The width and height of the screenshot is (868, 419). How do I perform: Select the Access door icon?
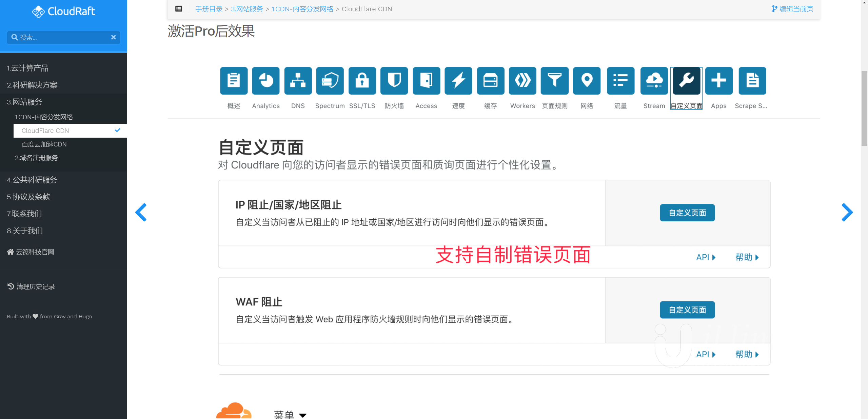(x=426, y=81)
